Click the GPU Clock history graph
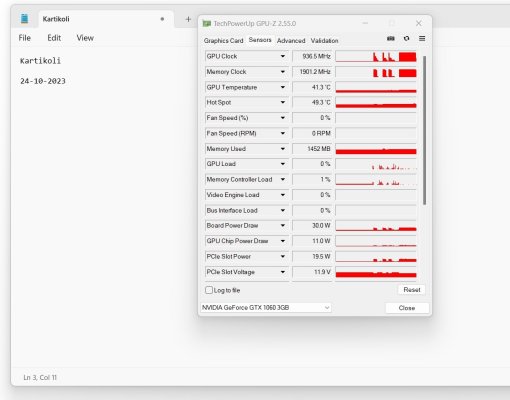Screen dimensions: 510x400 point(376,56)
